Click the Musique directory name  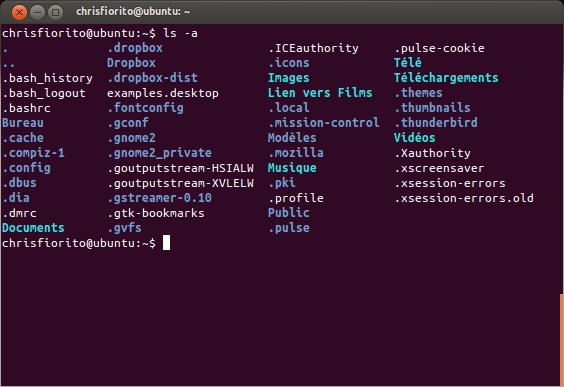click(x=292, y=168)
